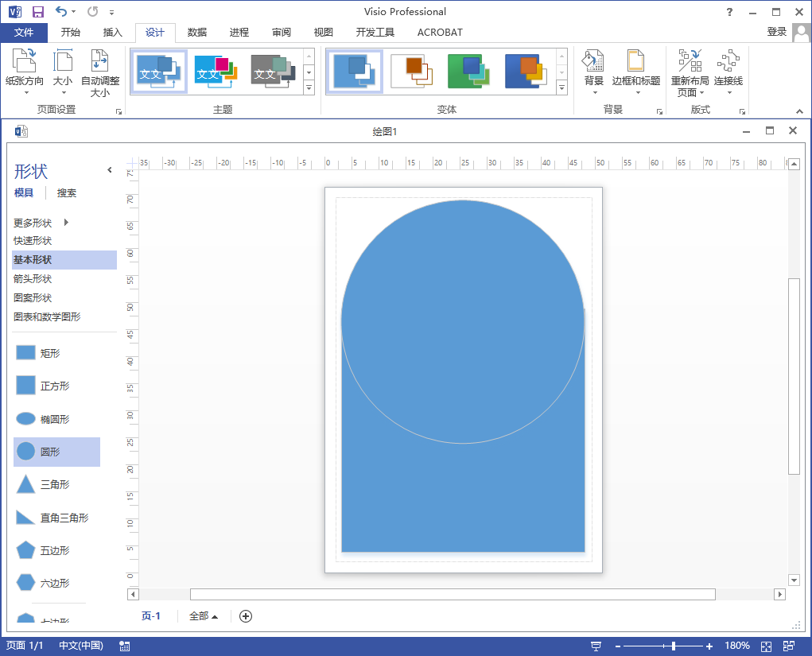Open 重新布局页面 dropdown
812x656 pixels.
click(x=690, y=73)
